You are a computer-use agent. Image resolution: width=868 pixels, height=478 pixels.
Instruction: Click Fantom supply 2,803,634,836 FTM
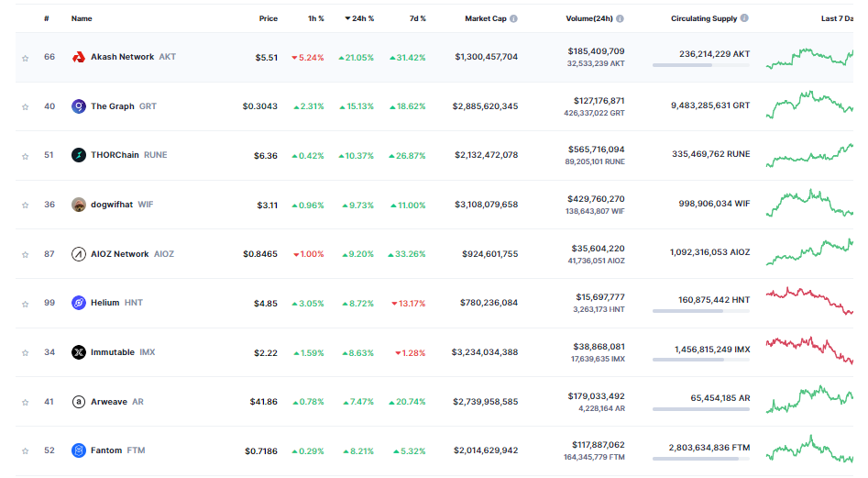coord(709,448)
